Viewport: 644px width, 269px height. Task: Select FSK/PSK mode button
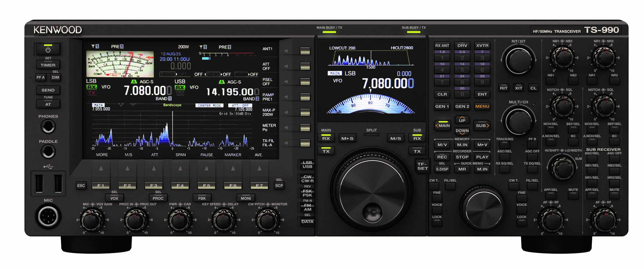tap(307, 193)
